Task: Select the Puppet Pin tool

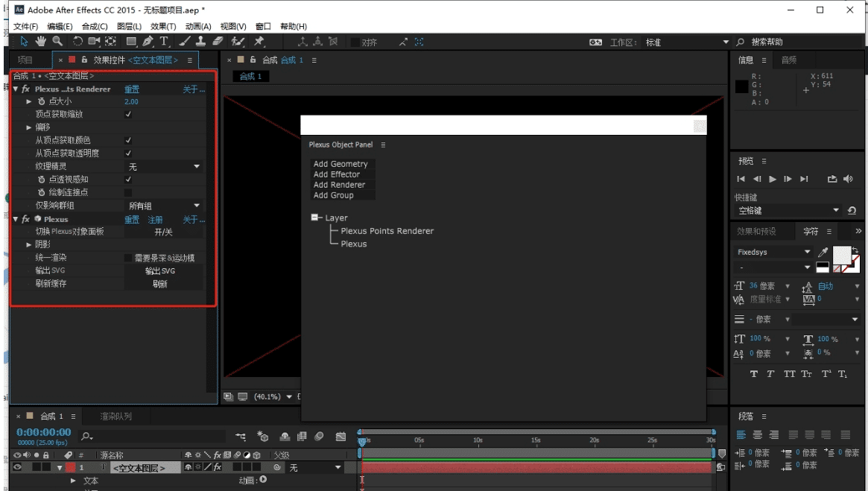Action: click(259, 42)
